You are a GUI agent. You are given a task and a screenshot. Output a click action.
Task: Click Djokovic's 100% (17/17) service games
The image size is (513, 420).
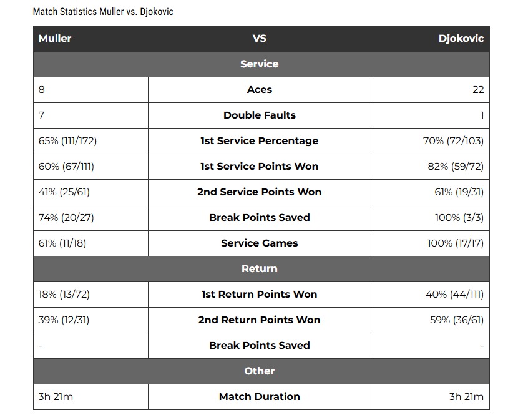pyautogui.click(x=456, y=243)
